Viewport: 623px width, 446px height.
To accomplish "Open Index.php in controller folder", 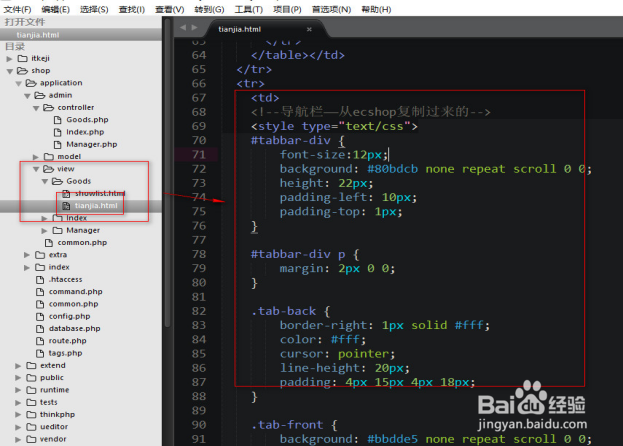I will coord(85,132).
